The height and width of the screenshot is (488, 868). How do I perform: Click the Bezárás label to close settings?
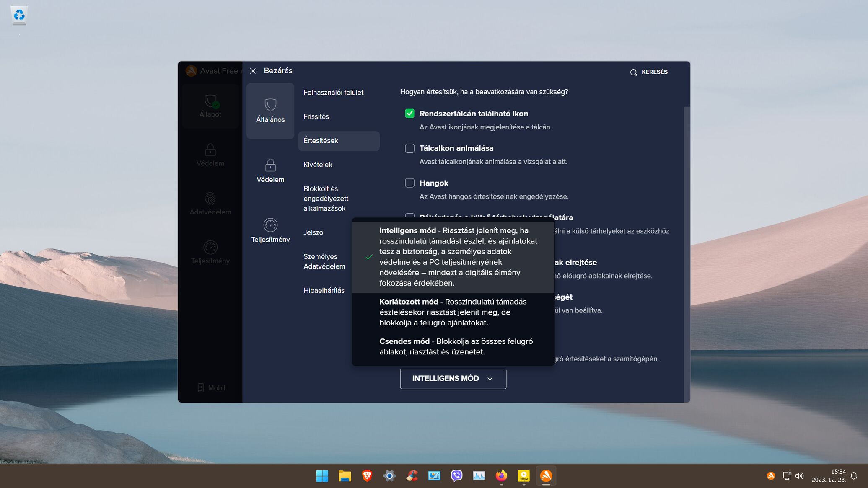(x=278, y=71)
